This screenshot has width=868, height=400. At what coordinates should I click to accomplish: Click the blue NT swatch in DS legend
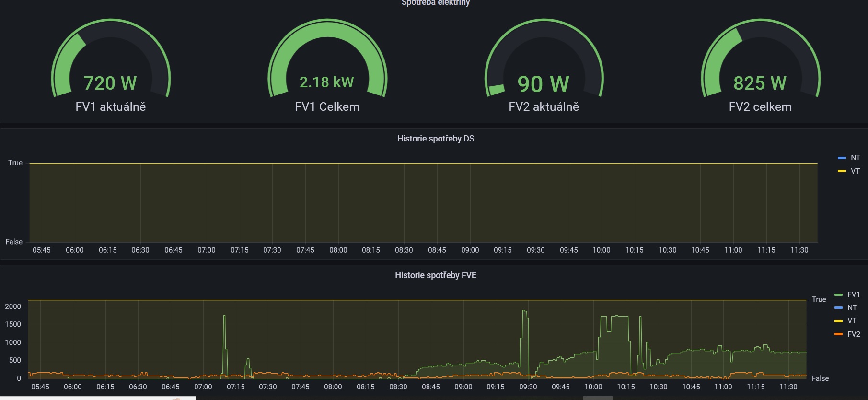click(842, 158)
